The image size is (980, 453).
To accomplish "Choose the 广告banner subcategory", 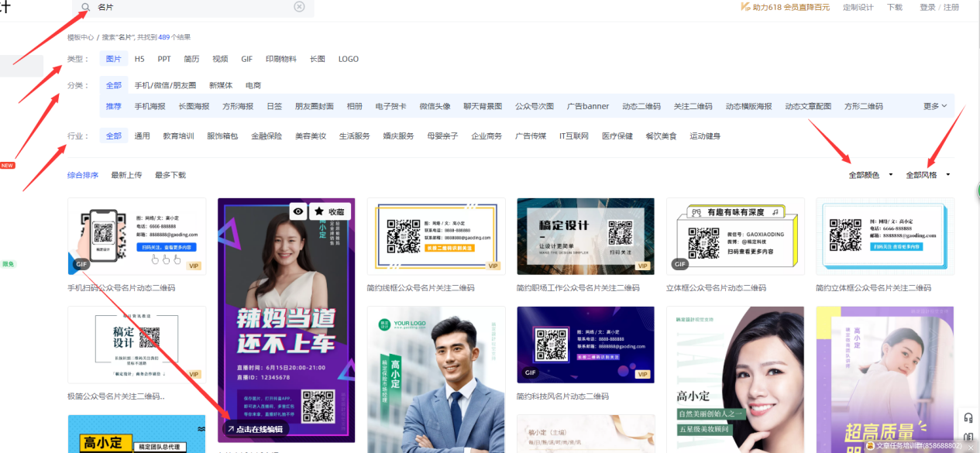I will pos(588,106).
